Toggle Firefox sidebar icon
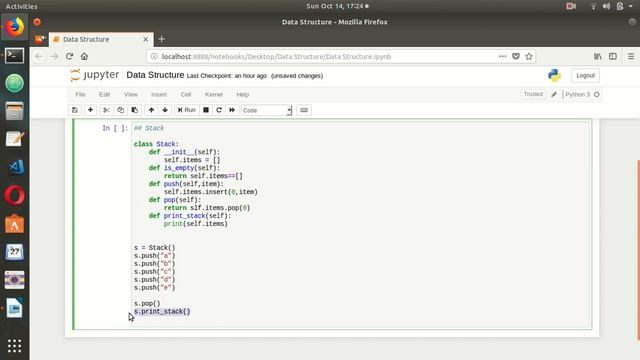This screenshot has width=640, height=360. click(613, 56)
